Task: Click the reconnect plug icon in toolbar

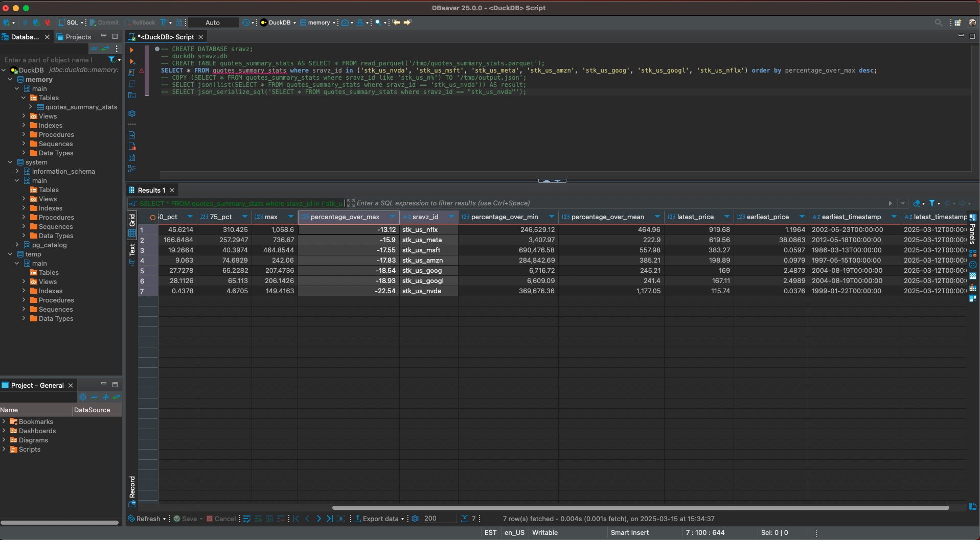Action: (36, 22)
